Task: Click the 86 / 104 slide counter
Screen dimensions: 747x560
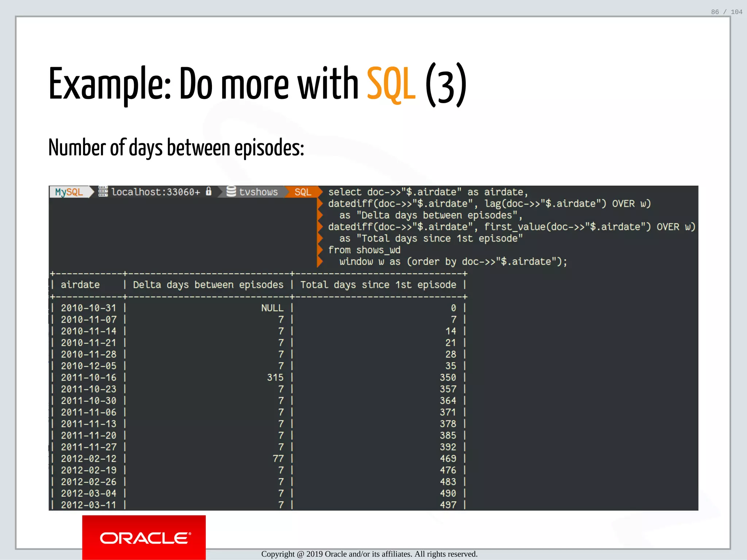Action: 726,12
